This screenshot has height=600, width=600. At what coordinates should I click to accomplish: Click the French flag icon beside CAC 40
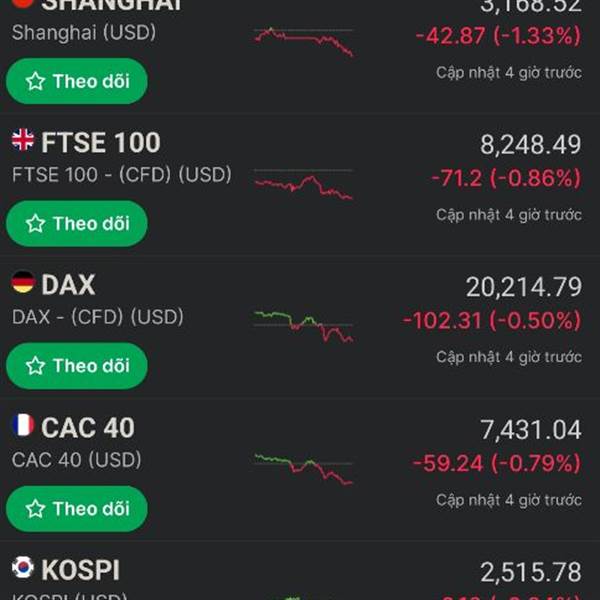pos(22,426)
